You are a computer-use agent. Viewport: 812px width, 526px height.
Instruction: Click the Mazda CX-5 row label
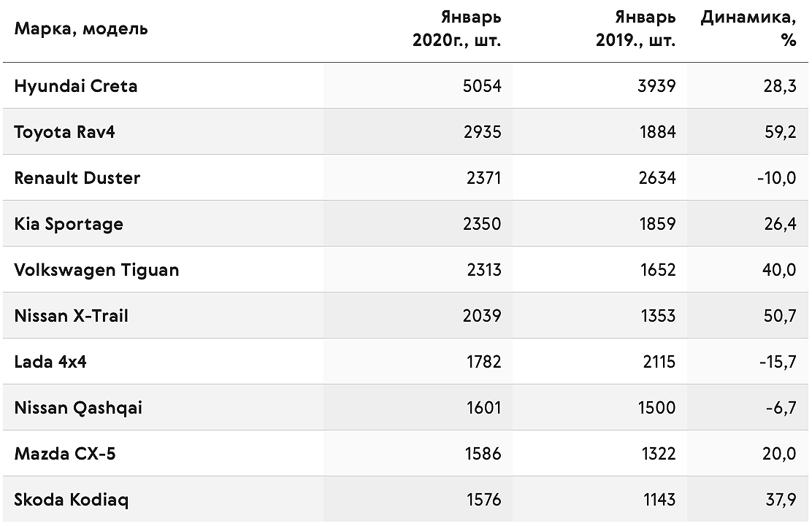[x=65, y=454]
